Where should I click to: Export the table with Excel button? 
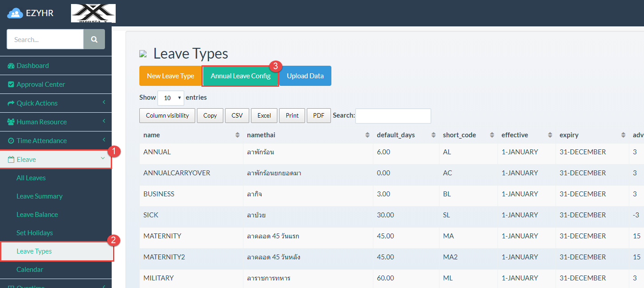[264, 115]
